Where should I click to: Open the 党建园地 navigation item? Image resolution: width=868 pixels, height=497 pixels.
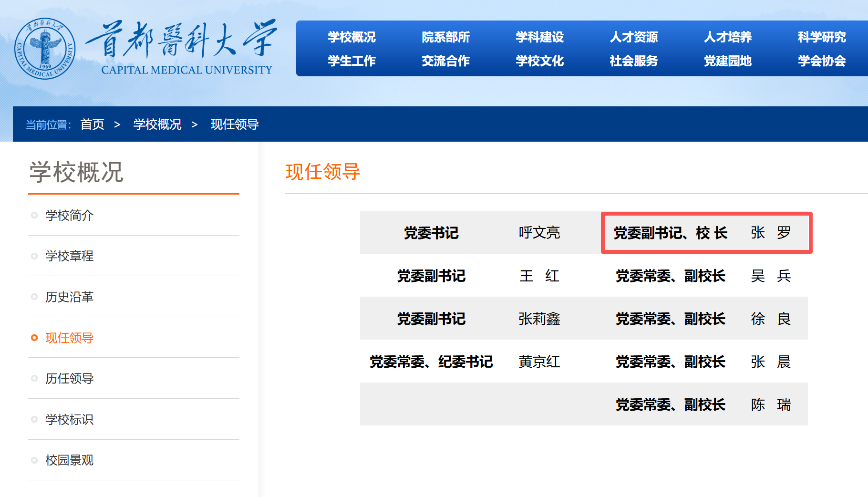point(727,61)
